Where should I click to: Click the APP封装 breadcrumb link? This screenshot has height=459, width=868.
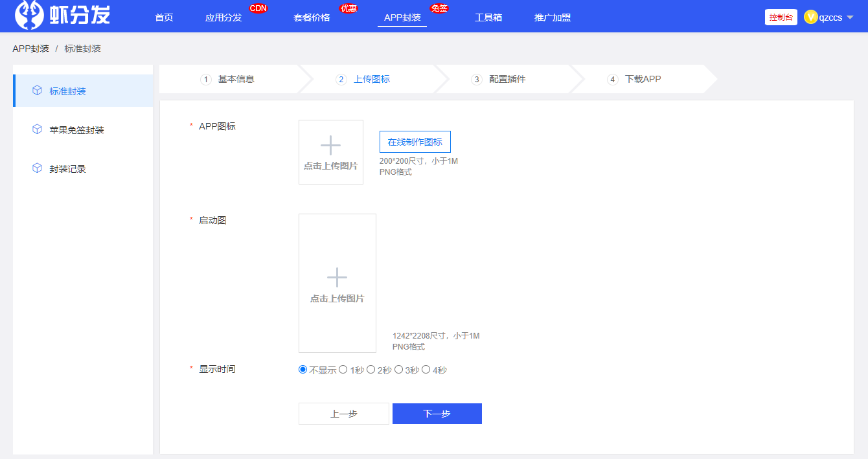click(30, 49)
